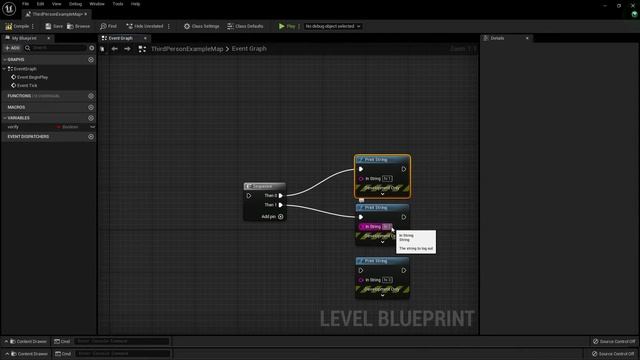640x360 pixels.
Task: Collapse the GRAPHS section
Action: pyautogui.click(x=4, y=60)
